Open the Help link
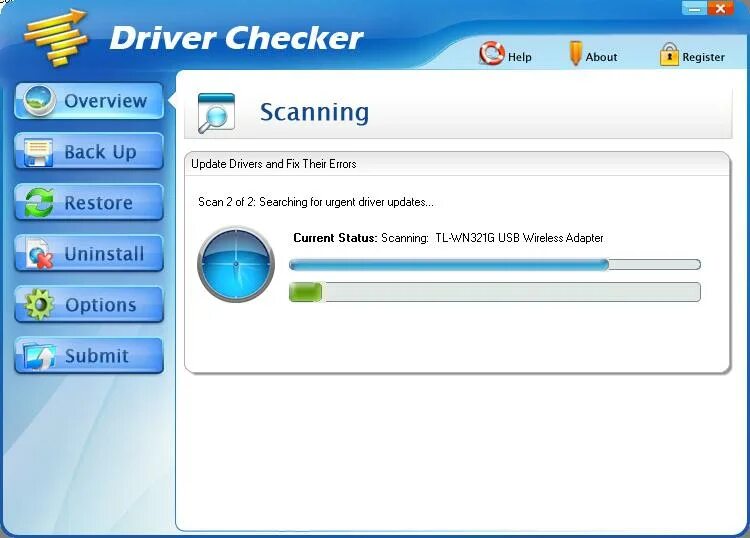Image resolution: width=750 pixels, height=538 pixels. click(x=519, y=57)
